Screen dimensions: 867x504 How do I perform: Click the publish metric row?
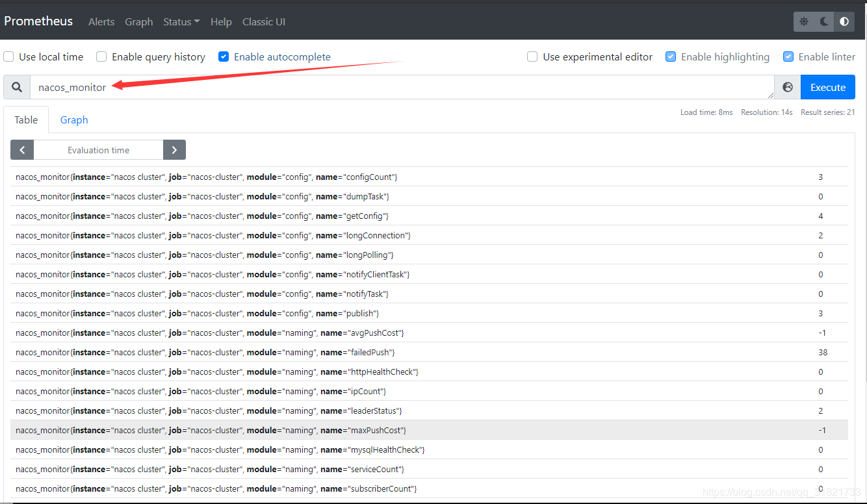pos(429,313)
